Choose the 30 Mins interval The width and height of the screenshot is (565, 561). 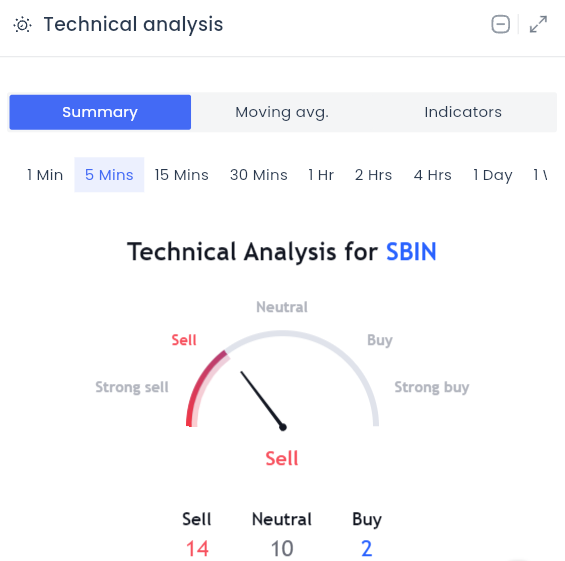(x=259, y=175)
